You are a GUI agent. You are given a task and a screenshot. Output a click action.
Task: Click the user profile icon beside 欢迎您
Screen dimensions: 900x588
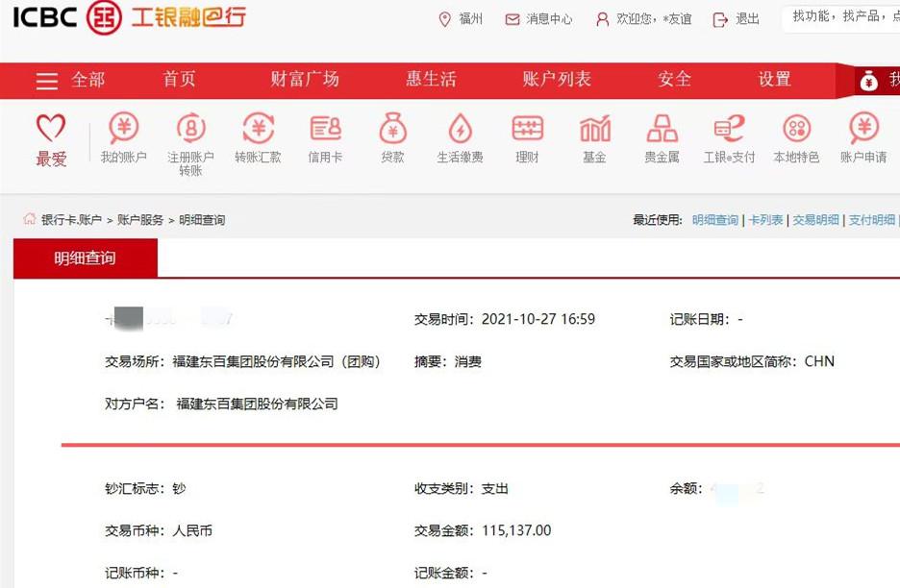(602, 19)
